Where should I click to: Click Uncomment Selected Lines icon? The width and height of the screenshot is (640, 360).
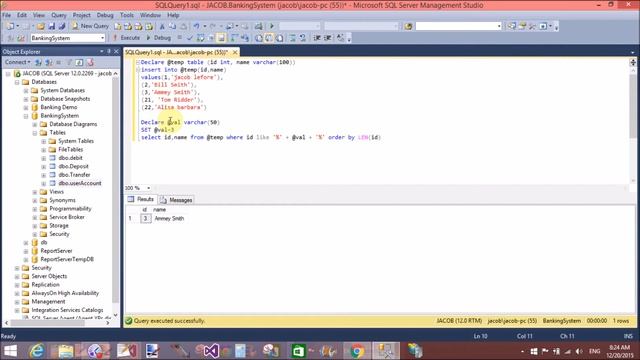302,38
